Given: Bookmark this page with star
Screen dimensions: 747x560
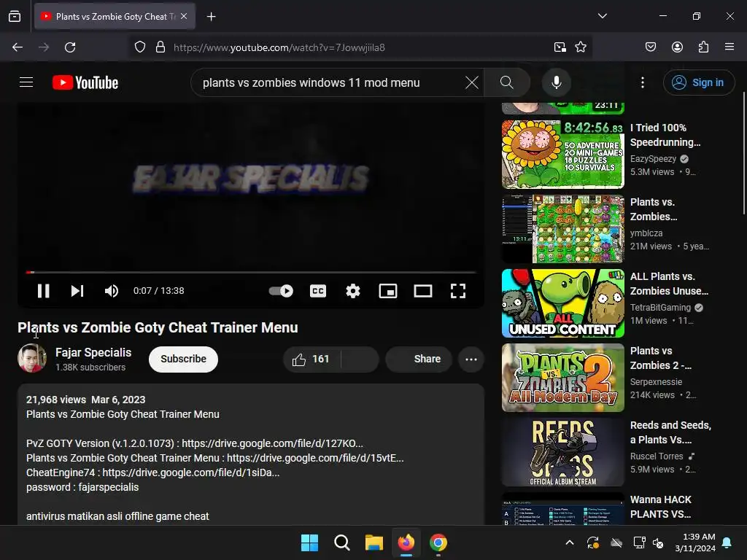Looking at the screenshot, I should [581, 47].
